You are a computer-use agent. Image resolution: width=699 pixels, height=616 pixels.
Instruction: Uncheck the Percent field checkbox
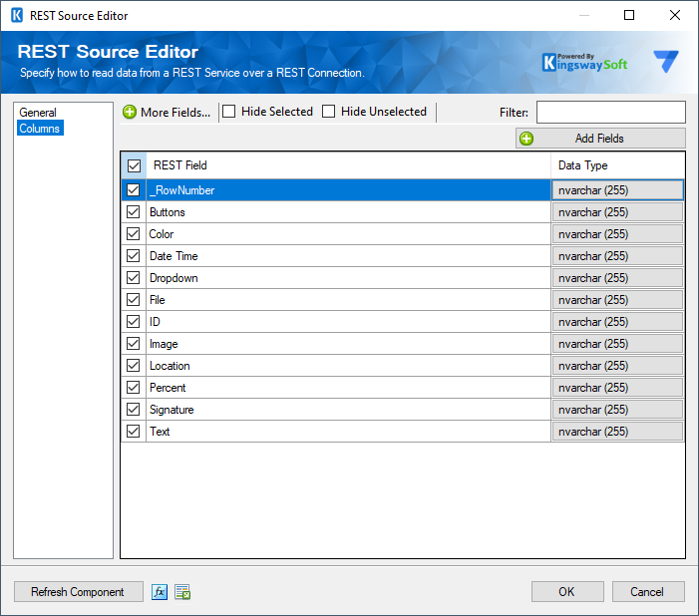pyautogui.click(x=134, y=387)
